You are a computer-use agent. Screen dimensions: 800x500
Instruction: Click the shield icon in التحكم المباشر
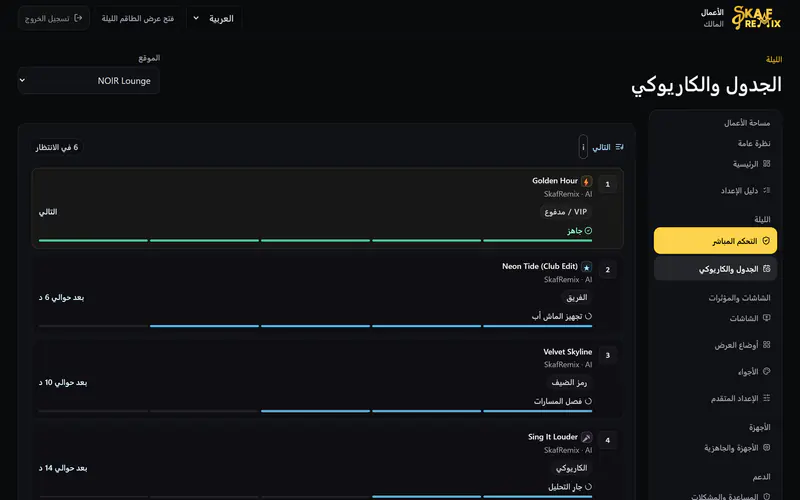coord(766,241)
